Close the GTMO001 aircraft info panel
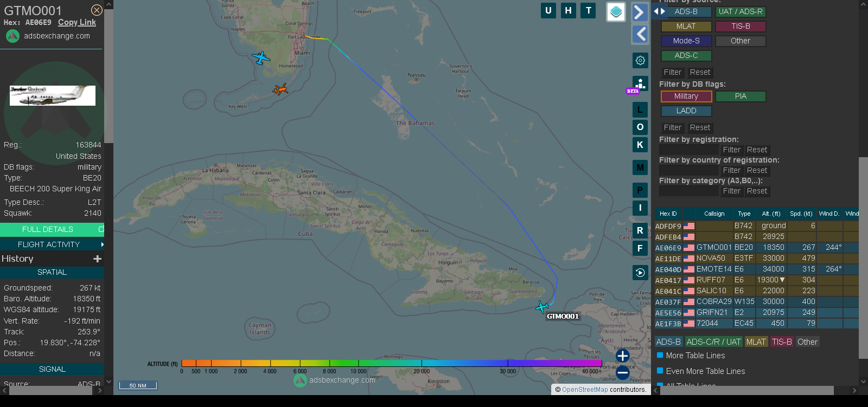Image resolution: width=868 pixels, height=407 pixels. click(x=97, y=10)
